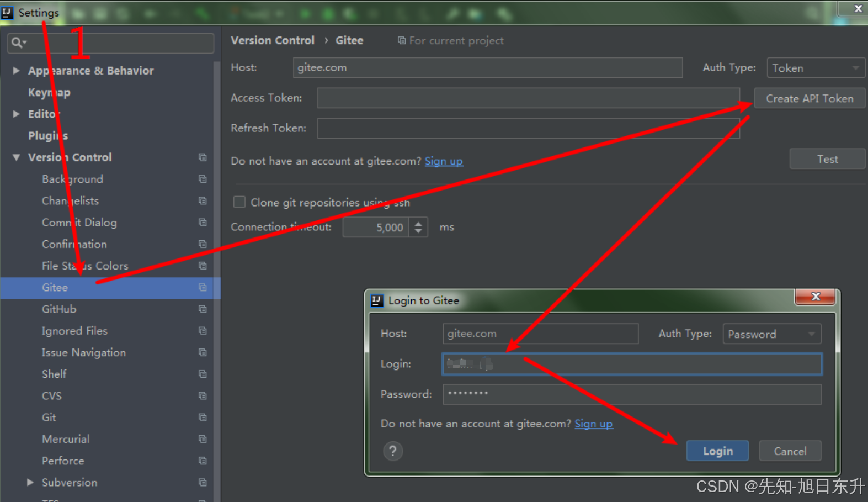
Task: Increase connection timeout with up arrow
Action: pyautogui.click(x=418, y=223)
